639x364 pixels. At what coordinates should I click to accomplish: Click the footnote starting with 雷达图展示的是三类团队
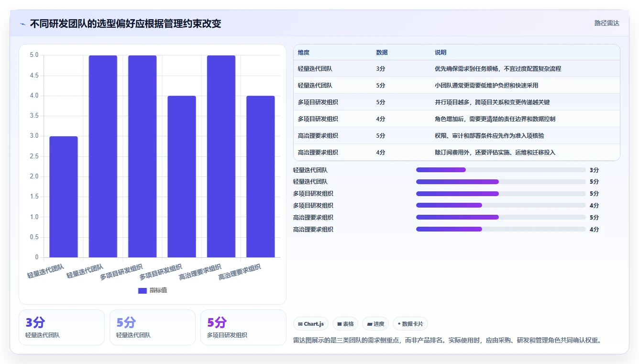click(x=447, y=341)
